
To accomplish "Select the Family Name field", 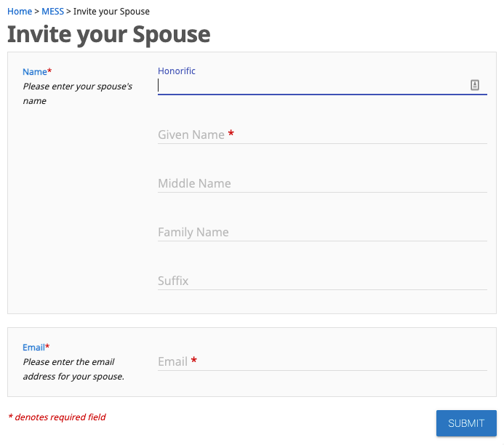I will pos(322,232).
